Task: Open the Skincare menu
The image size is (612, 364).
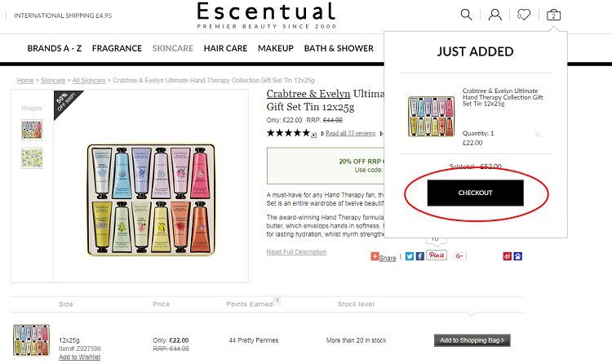Action: (x=172, y=48)
